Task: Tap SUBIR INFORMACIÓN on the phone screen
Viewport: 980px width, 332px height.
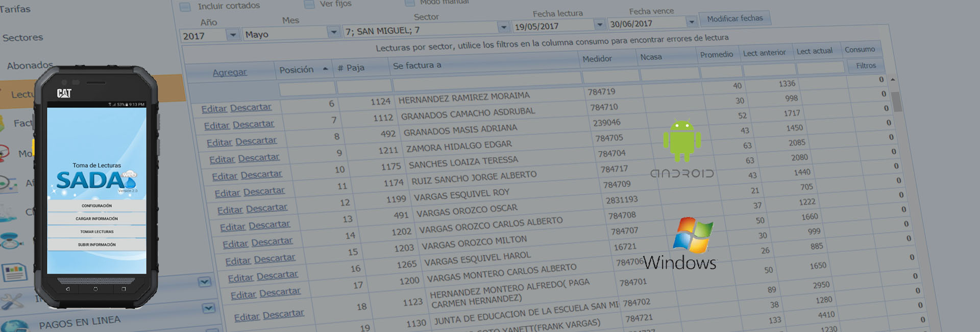Action: click(96, 245)
